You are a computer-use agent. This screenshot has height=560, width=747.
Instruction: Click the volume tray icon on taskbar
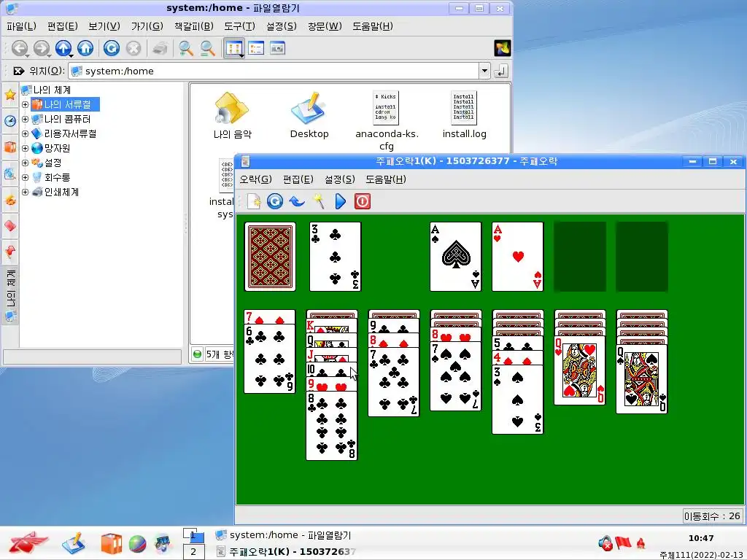(x=605, y=543)
